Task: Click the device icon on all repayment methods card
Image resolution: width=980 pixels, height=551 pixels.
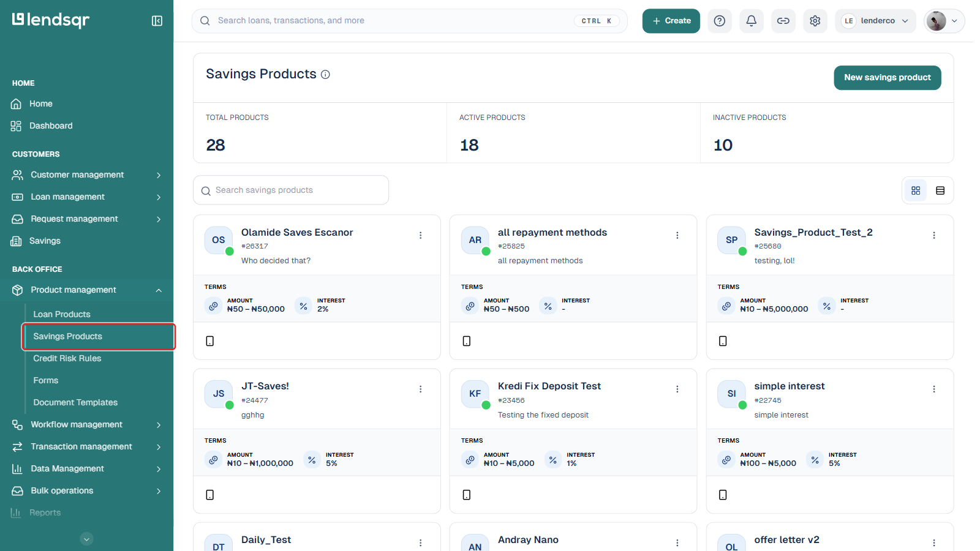Action: [x=467, y=341]
